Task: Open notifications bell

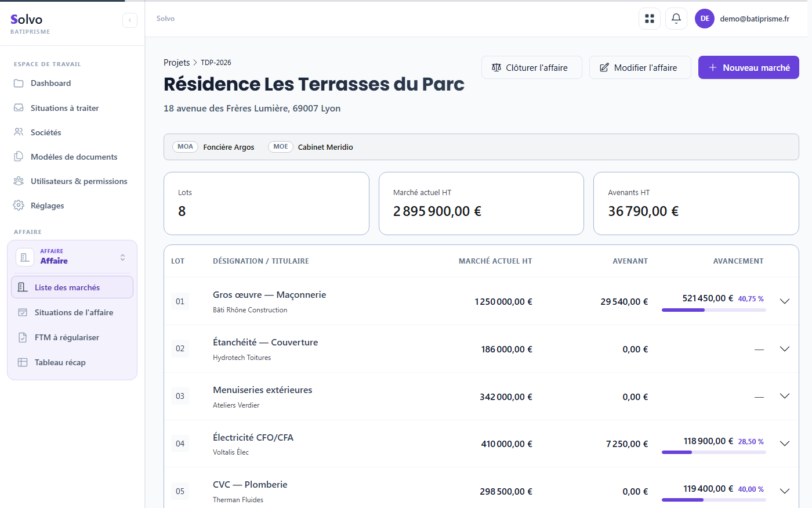Action: coord(676,19)
